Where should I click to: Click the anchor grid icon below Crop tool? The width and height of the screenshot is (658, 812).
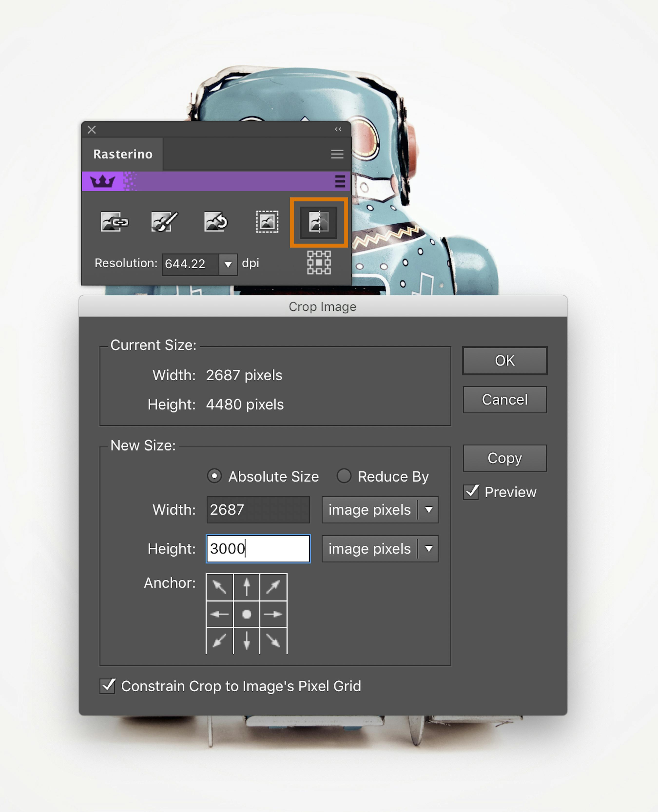click(x=319, y=262)
